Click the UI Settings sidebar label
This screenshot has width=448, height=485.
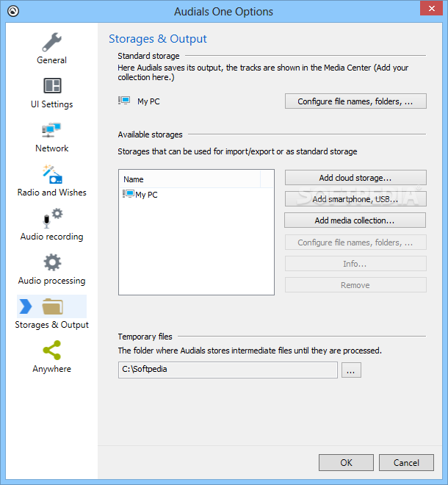(x=52, y=104)
